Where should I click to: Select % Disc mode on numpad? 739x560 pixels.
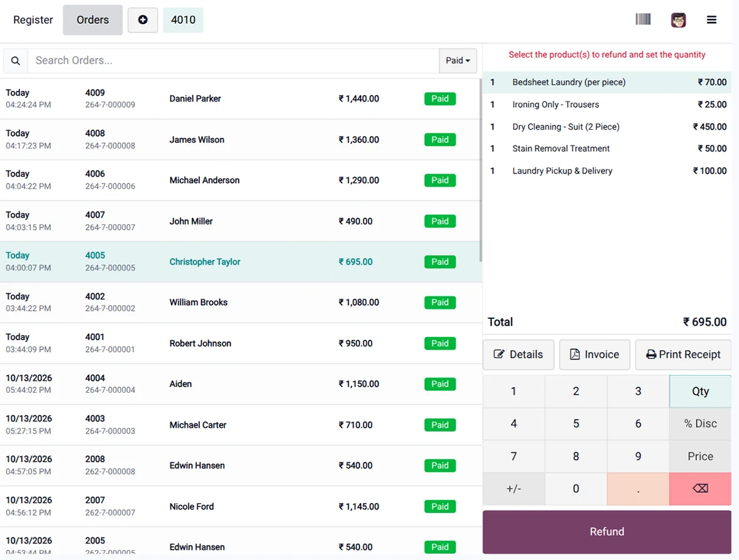700,424
